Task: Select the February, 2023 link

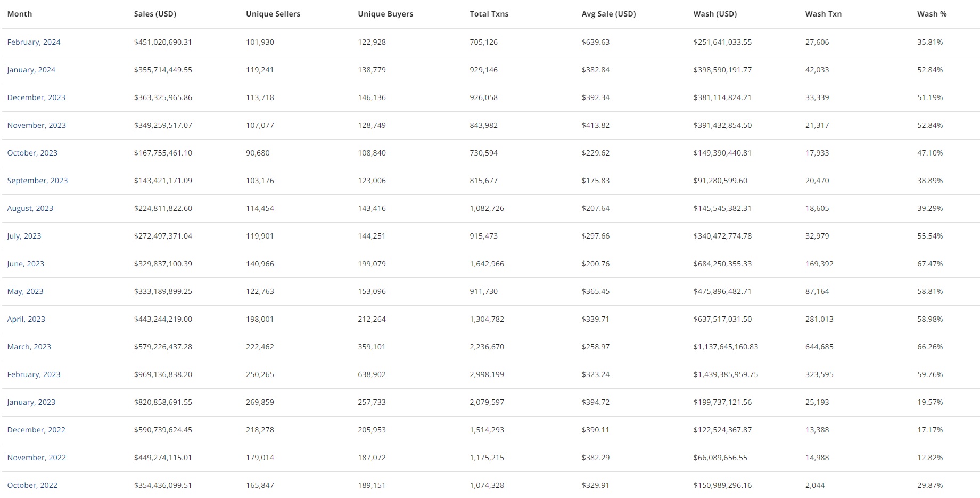Action: pyautogui.click(x=34, y=374)
